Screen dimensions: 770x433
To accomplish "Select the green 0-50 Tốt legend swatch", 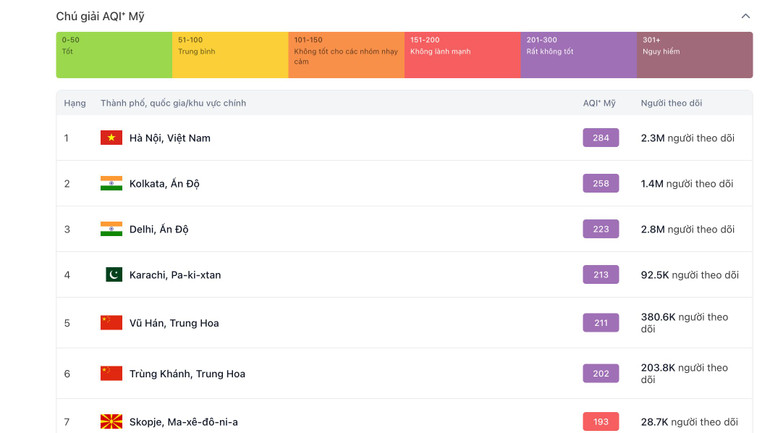I will coord(113,55).
